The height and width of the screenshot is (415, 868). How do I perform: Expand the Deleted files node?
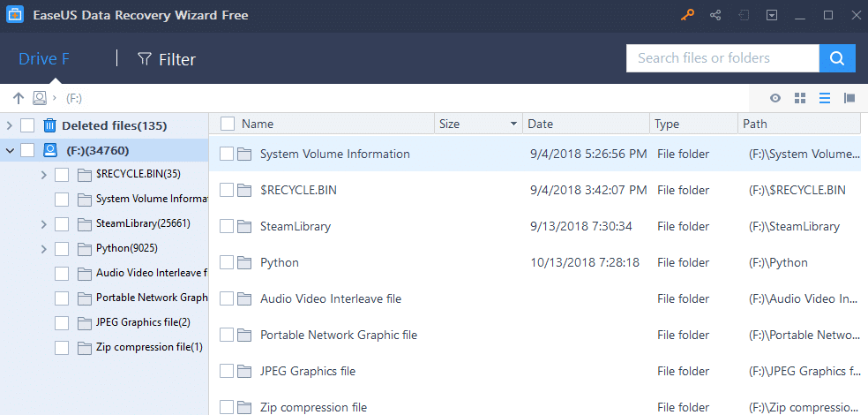click(x=9, y=125)
